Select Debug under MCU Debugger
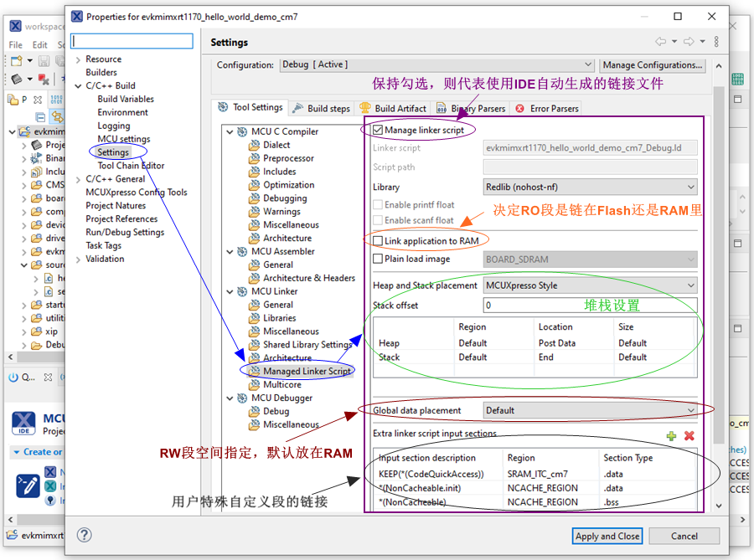Viewport: 754px width, 560px height. click(276, 412)
